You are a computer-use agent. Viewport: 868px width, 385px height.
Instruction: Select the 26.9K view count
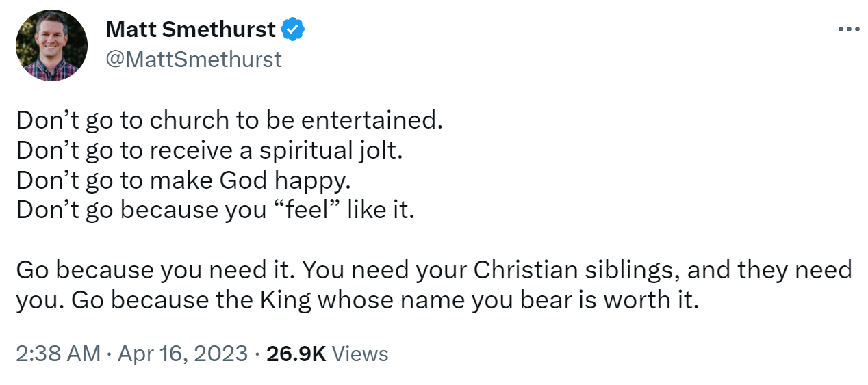[x=296, y=354]
